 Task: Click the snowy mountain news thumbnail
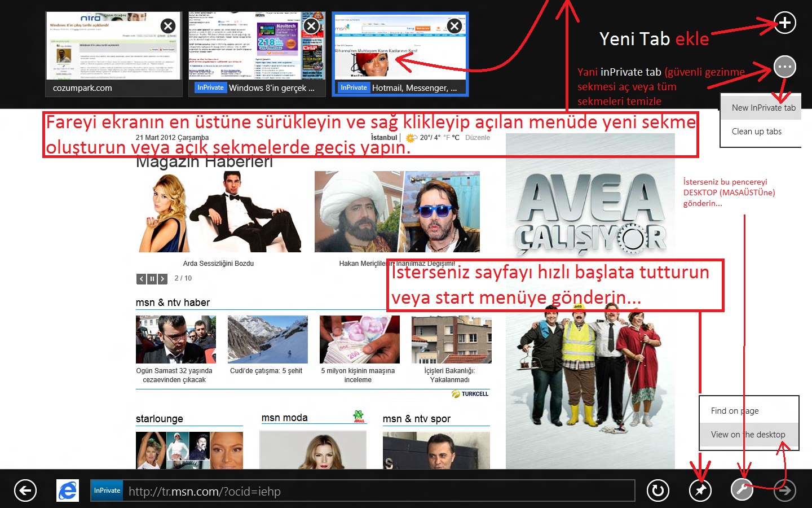(268, 339)
